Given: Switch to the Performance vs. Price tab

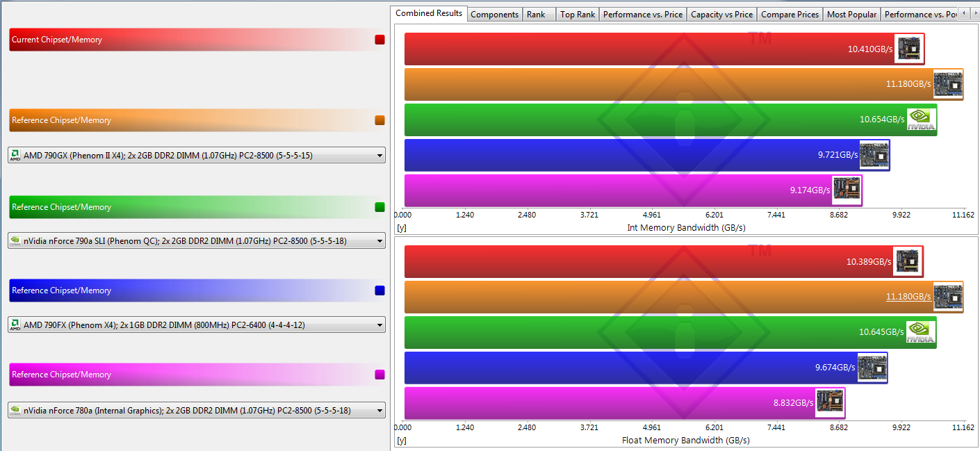Looking at the screenshot, I should tap(643, 14).
